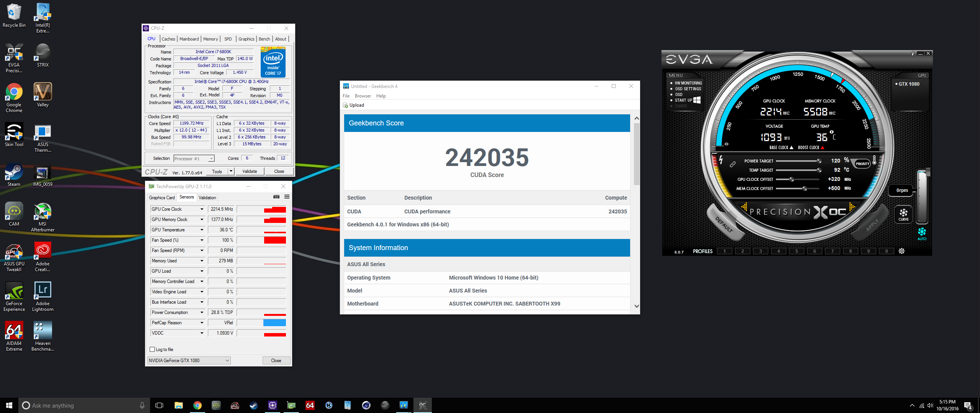Click Close button in GPU-Z

click(x=276, y=361)
